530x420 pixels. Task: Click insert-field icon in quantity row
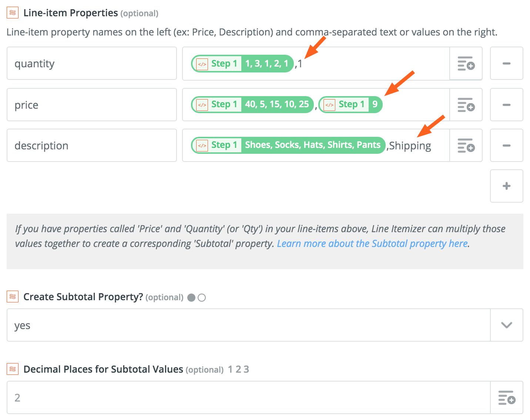(x=466, y=64)
